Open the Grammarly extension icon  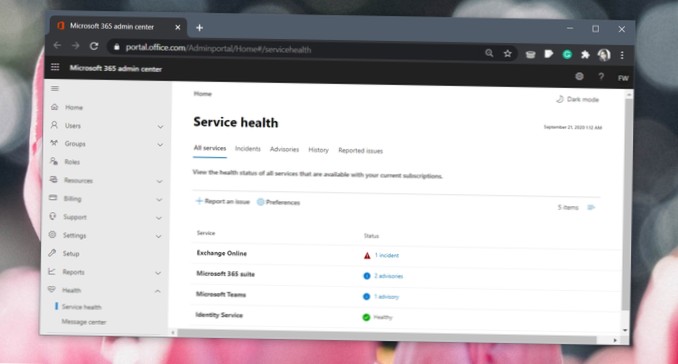click(x=567, y=54)
